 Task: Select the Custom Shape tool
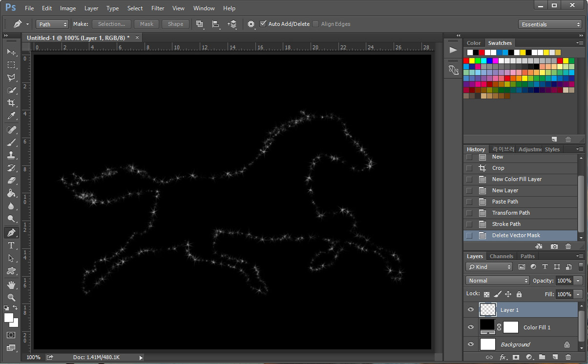[11, 271]
